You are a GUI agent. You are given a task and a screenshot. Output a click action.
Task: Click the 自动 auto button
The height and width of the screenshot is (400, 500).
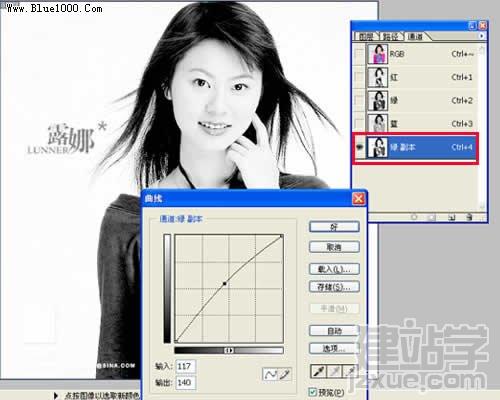coord(334,331)
